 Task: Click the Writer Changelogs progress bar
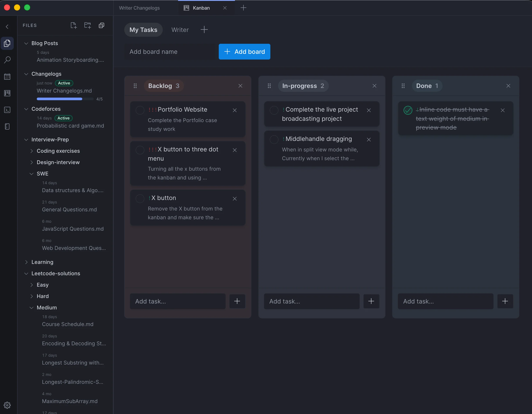(65, 99)
